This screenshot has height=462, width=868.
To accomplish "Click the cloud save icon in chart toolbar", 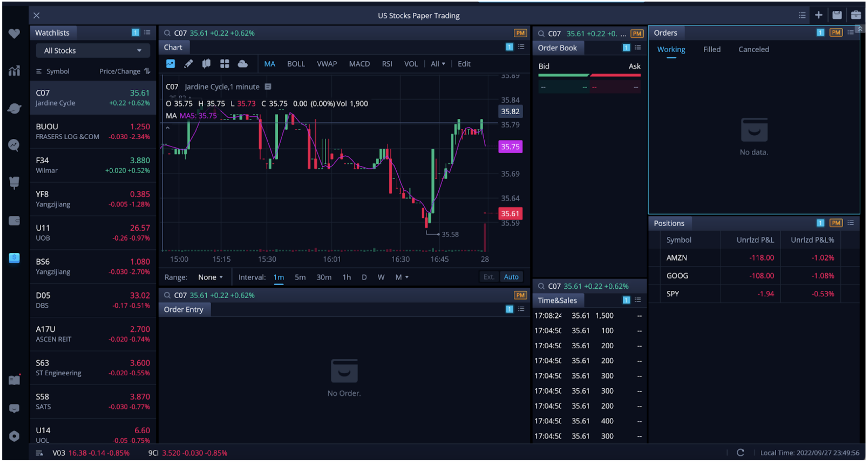I will pos(243,64).
